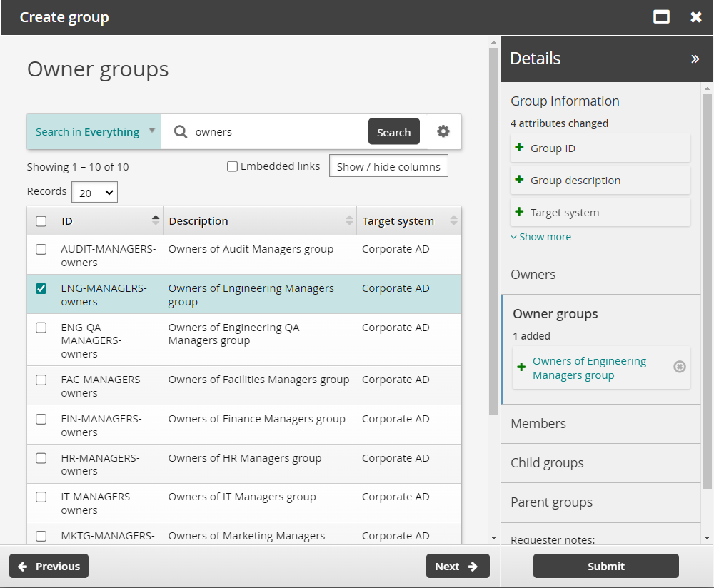Click the plus icon beside Group ID
The width and height of the screenshot is (714, 588).
coord(519,148)
